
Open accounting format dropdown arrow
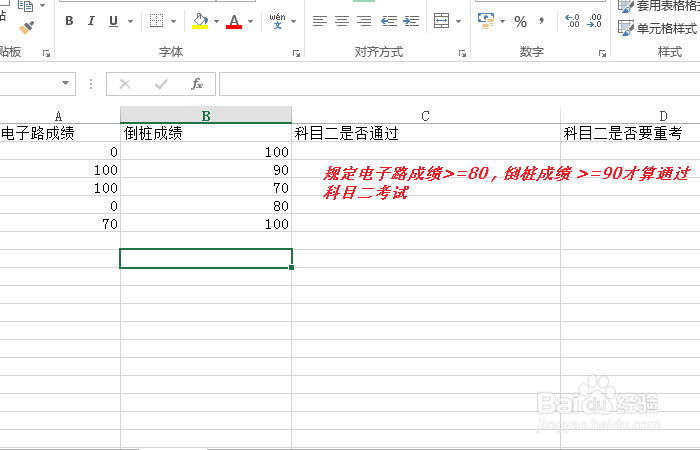point(502,21)
